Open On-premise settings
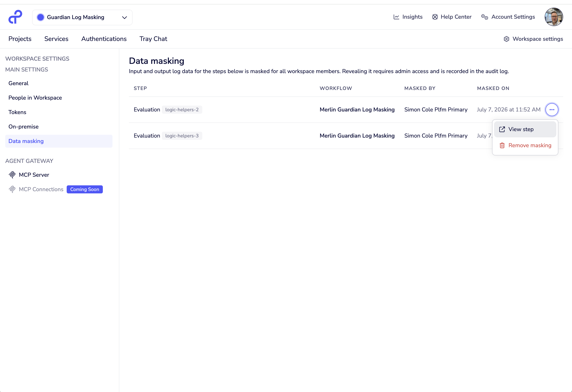The height and width of the screenshot is (392, 572). (59, 127)
